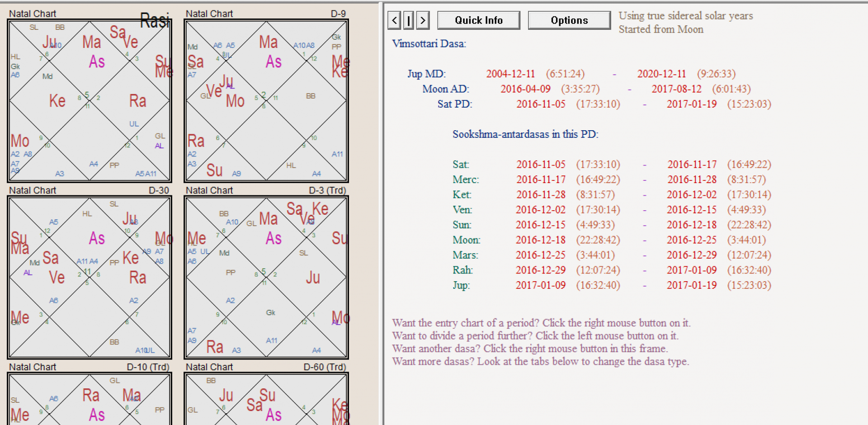Collapse the Sat PD pratyantardasa row

click(454, 104)
